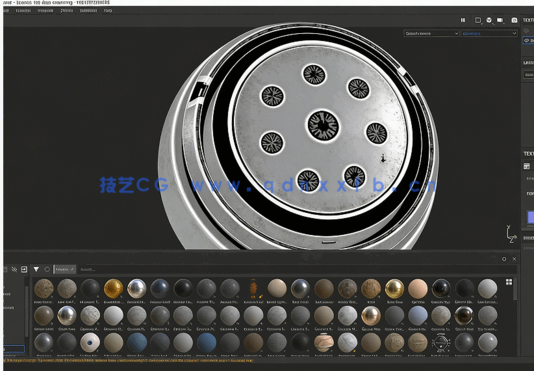Select the chrome silver sphere in first row

pos(137,289)
